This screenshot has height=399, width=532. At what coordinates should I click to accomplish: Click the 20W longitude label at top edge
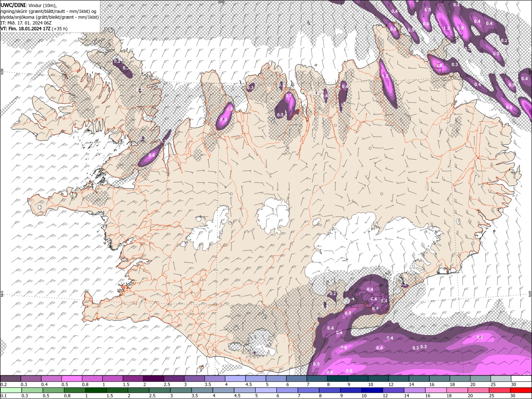[221, 2]
